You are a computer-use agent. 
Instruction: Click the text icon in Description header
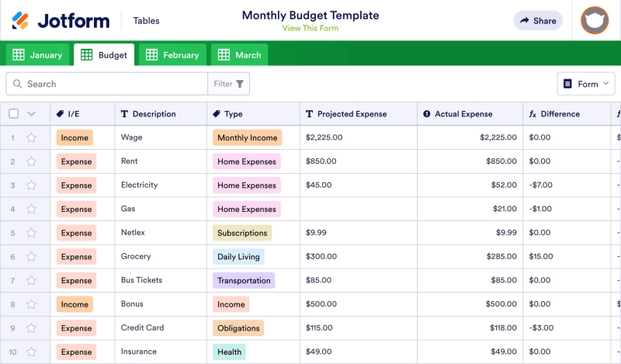[x=124, y=114]
